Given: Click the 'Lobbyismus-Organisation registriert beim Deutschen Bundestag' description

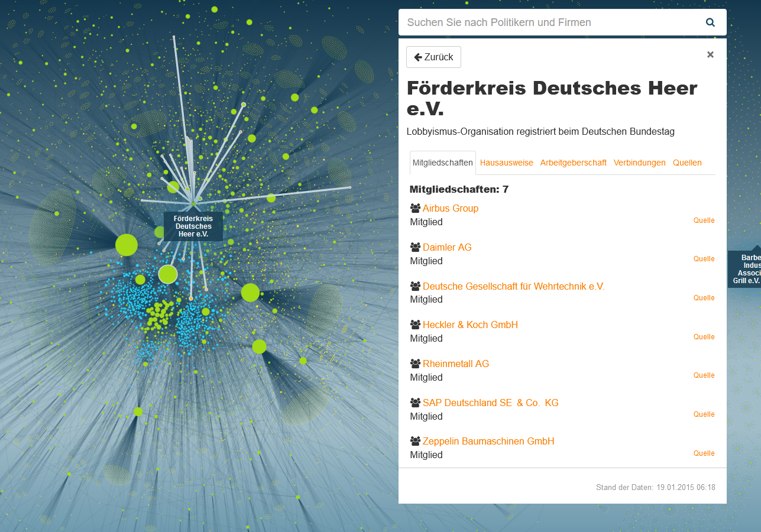Looking at the screenshot, I should [540, 131].
